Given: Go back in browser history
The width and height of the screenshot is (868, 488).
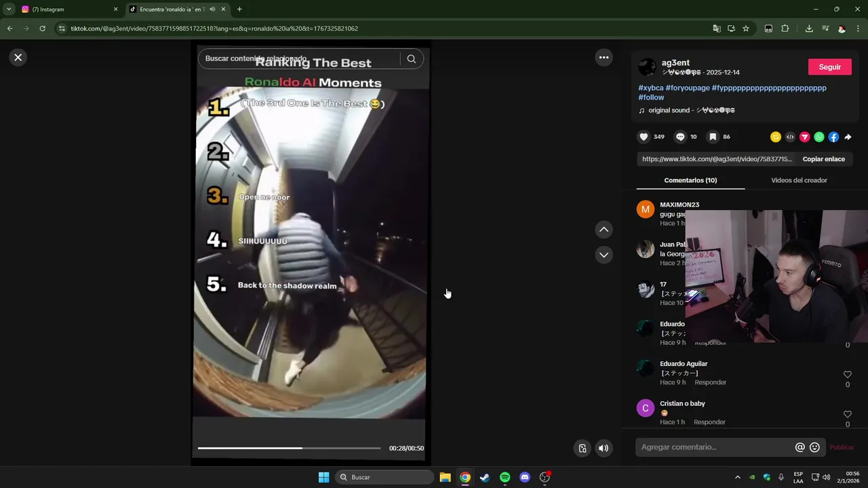Looking at the screenshot, I should pyautogui.click(x=9, y=28).
